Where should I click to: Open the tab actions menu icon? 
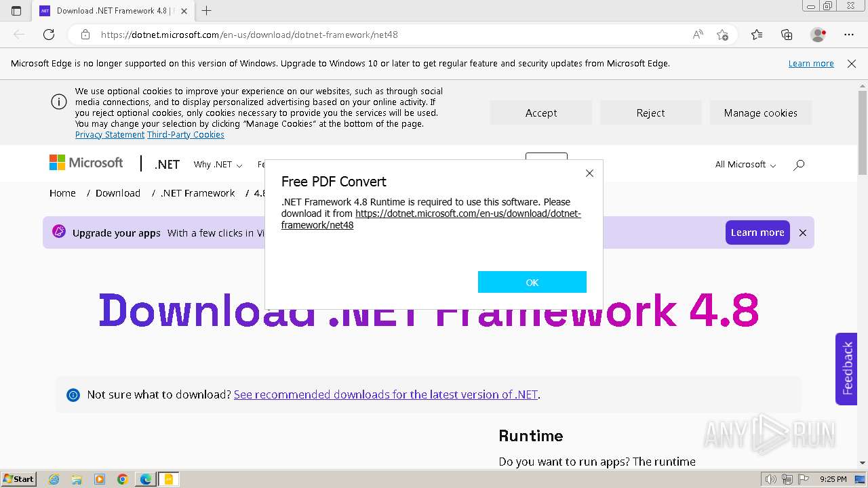pos(16,11)
